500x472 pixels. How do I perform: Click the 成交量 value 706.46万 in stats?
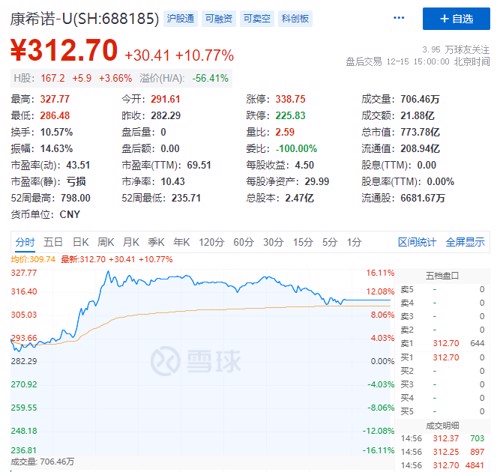point(420,99)
